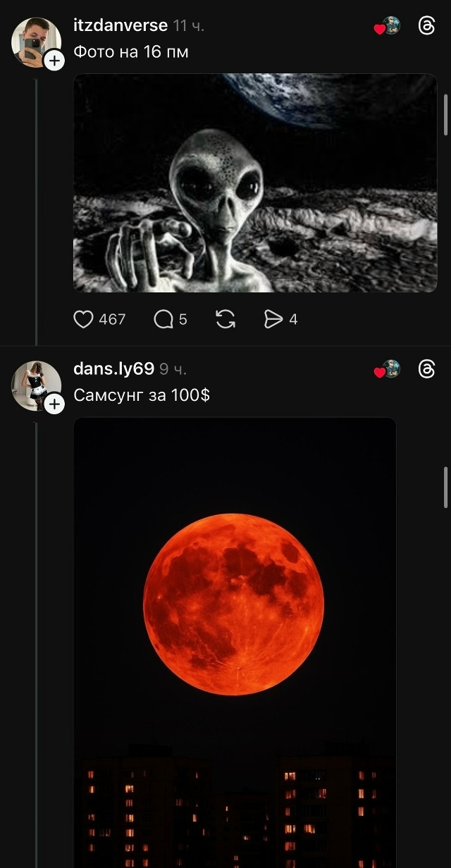View itzdanverse's profile picture

[34, 39]
